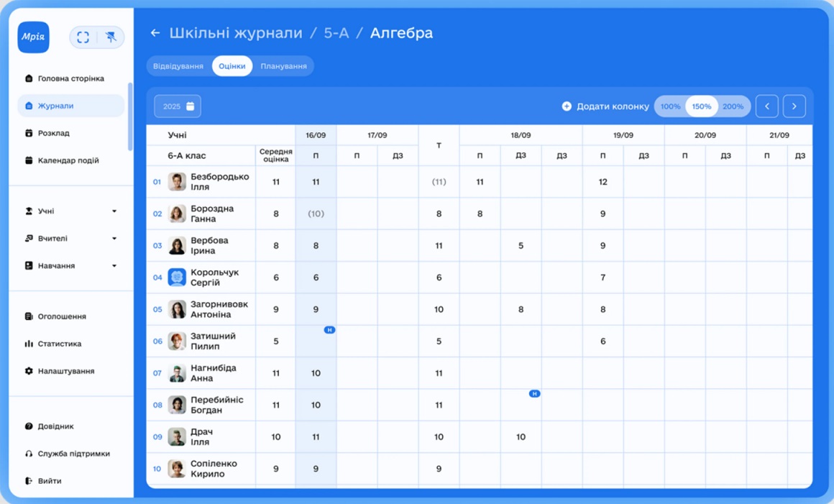Switch to the Відвідування tab
The width and height of the screenshot is (834, 504).
[x=178, y=66]
